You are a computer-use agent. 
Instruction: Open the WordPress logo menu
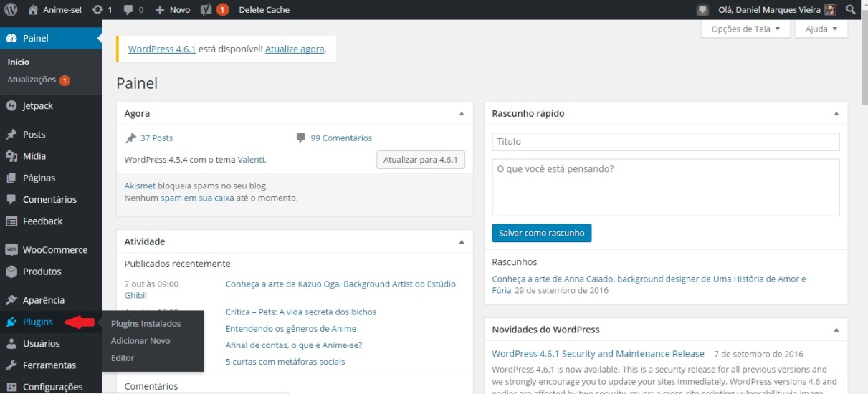pyautogui.click(x=11, y=10)
